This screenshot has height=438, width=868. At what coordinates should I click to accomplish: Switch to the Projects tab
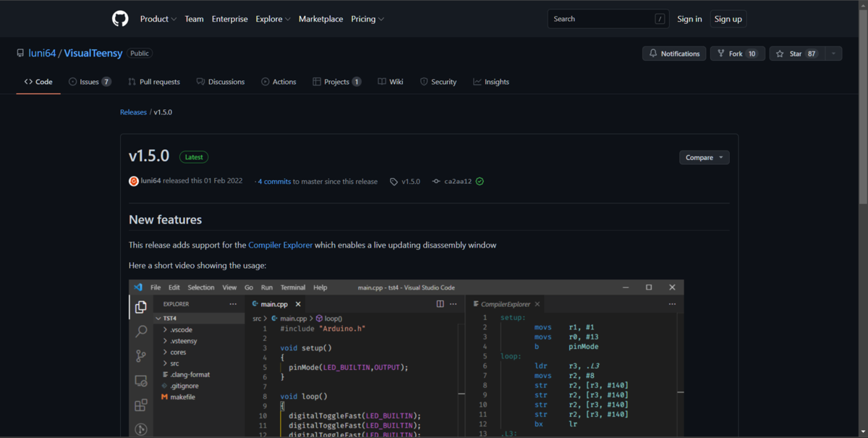[x=336, y=82]
